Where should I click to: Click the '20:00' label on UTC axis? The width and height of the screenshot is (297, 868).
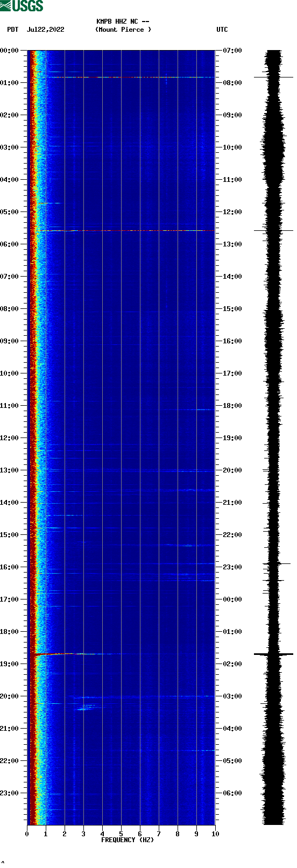point(232,470)
